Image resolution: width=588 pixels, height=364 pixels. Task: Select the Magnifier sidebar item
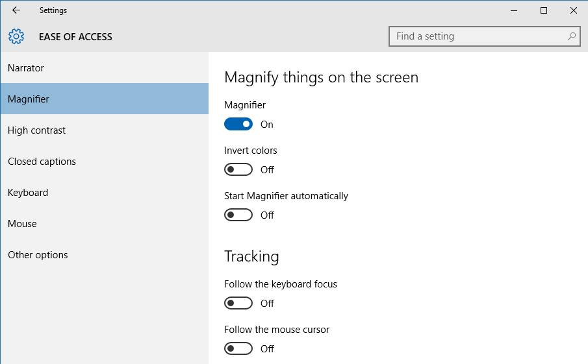point(105,99)
